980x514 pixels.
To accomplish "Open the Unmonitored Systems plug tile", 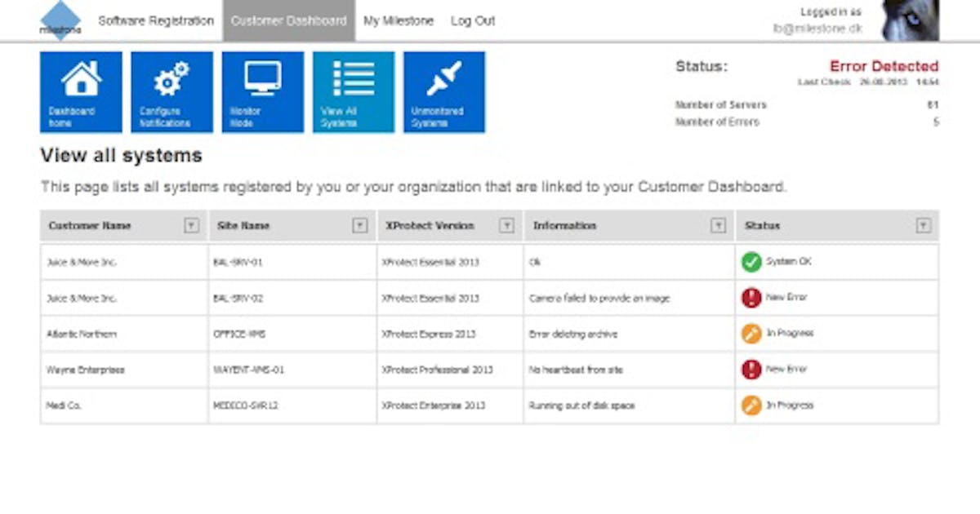I will (443, 92).
